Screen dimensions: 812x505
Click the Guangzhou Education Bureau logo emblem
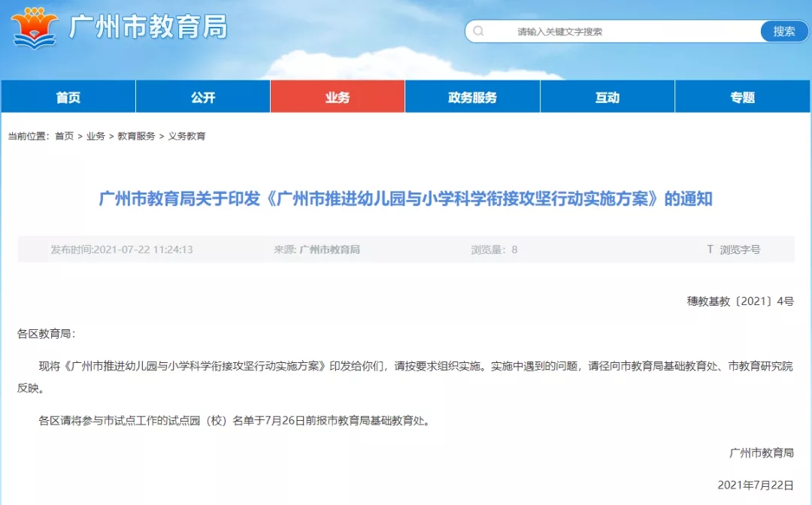34,29
